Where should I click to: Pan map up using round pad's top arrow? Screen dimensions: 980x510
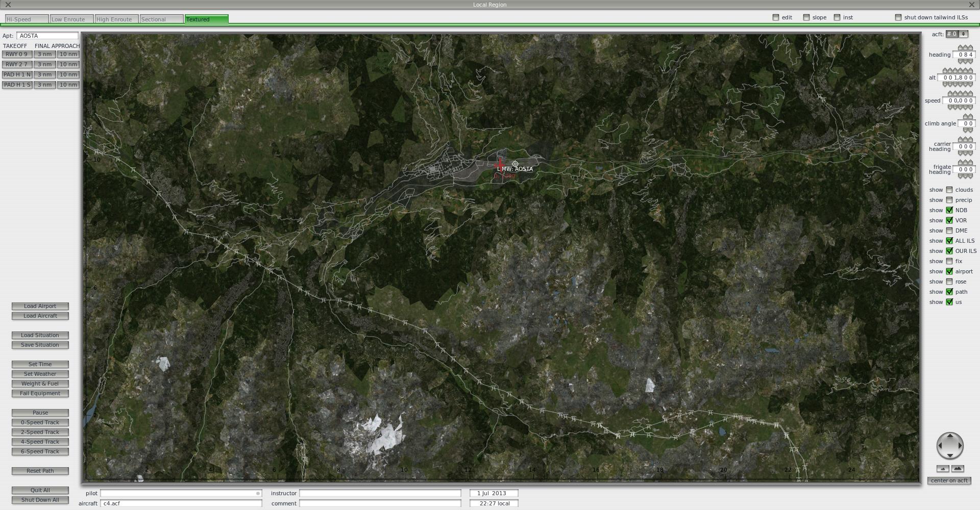tap(950, 436)
